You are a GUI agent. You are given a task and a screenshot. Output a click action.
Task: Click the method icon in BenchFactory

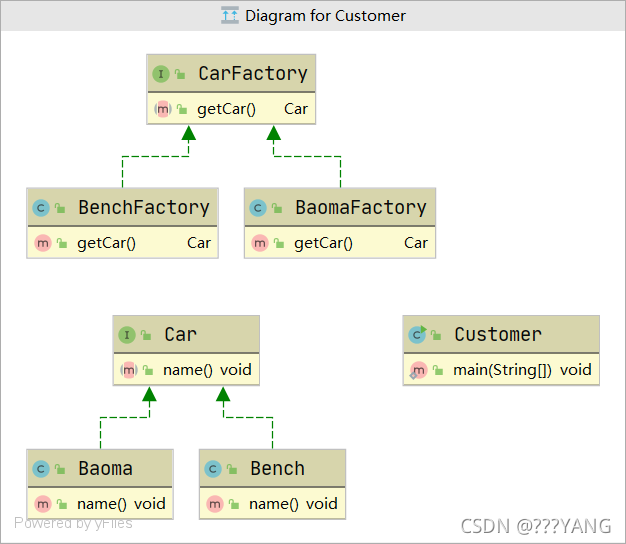pyautogui.click(x=43, y=243)
